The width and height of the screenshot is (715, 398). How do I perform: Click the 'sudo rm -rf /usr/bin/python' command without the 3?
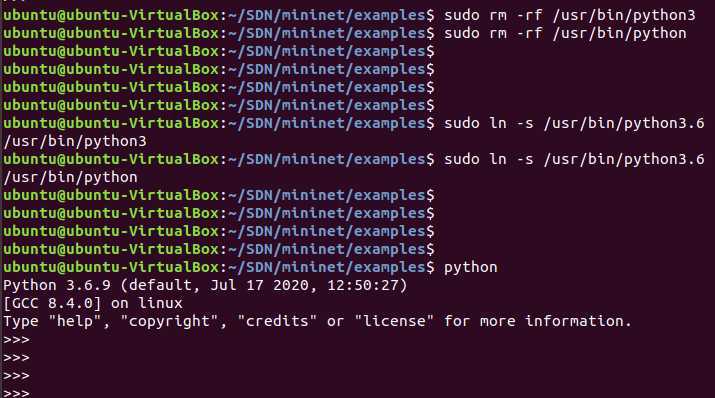565,34
